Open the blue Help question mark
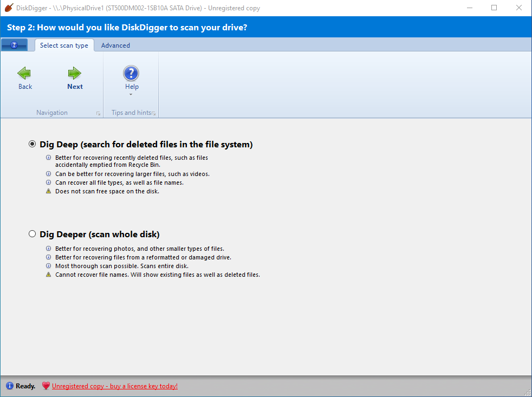Viewport: 532px width, 397px height. coord(131,73)
